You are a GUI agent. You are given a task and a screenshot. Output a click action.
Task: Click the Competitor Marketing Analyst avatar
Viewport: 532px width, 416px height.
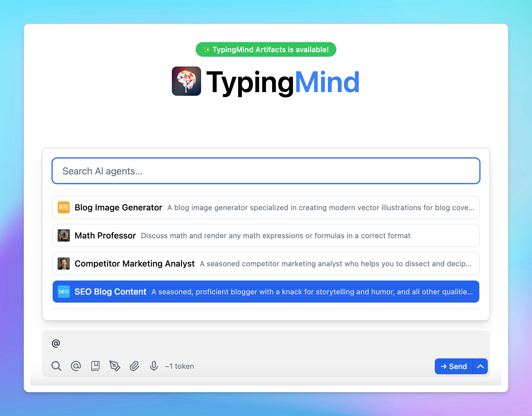[64, 264]
